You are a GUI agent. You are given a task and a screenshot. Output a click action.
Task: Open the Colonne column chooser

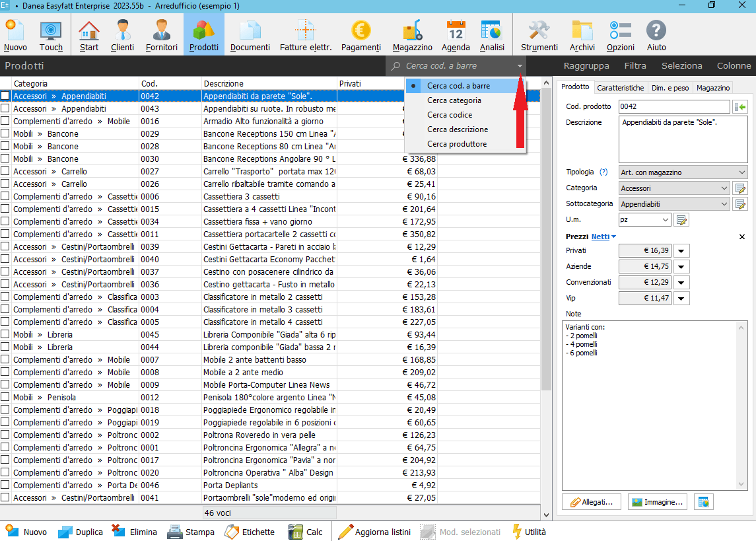point(734,66)
